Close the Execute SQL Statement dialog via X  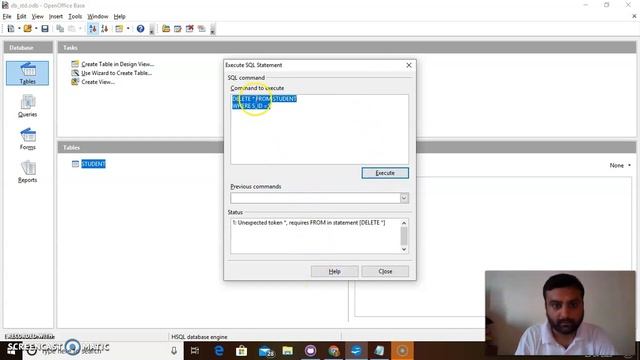[409, 65]
